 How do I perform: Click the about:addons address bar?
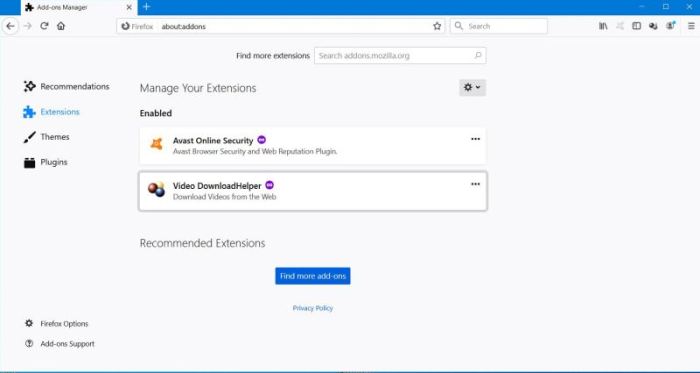(281, 26)
